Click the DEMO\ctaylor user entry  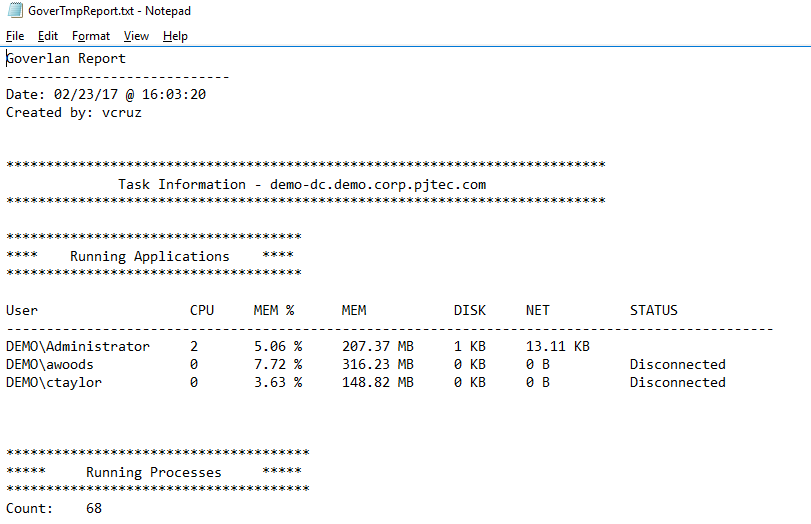tap(54, 382)
